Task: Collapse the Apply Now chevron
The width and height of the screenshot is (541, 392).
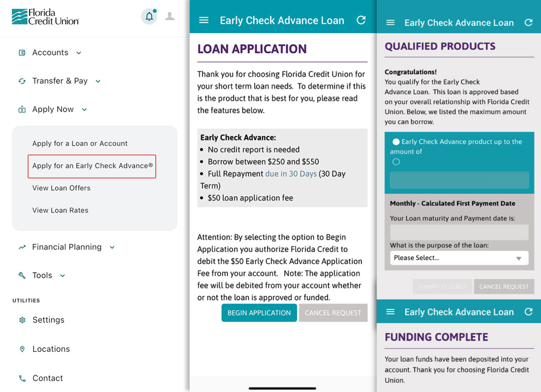Action: [x=84, y=110]
